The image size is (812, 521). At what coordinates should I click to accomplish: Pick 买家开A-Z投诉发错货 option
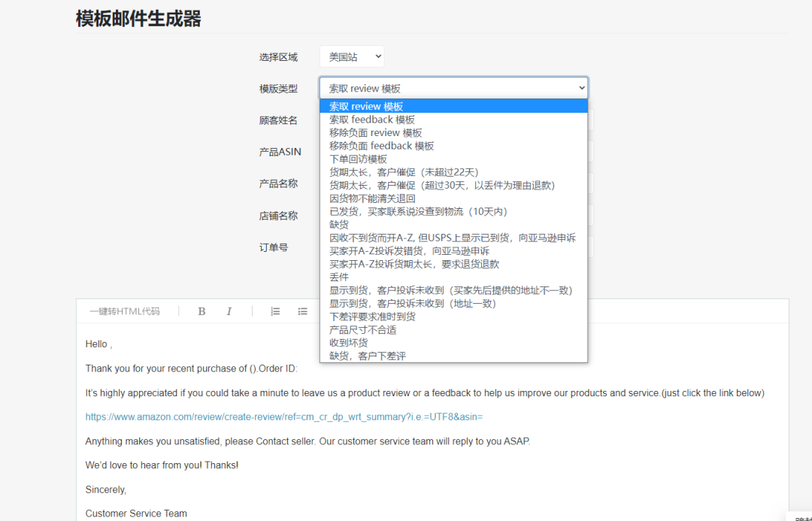453,250
